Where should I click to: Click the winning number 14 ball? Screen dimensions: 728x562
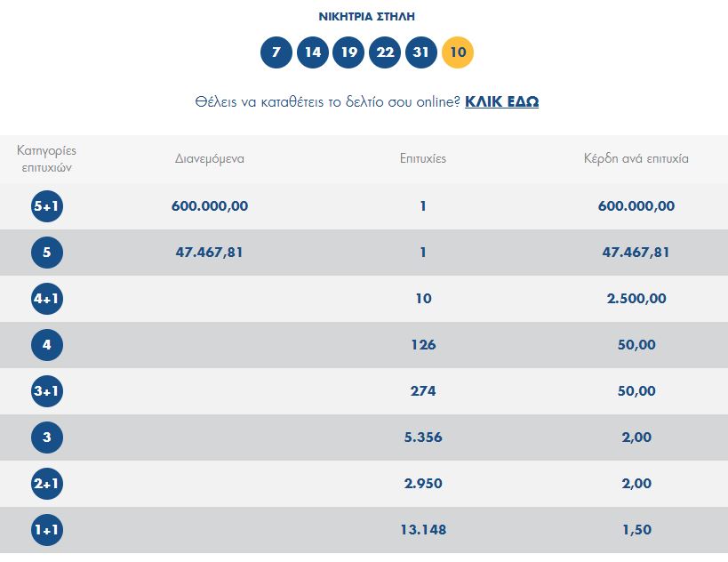pyautogui.click(x=313, y=52)
